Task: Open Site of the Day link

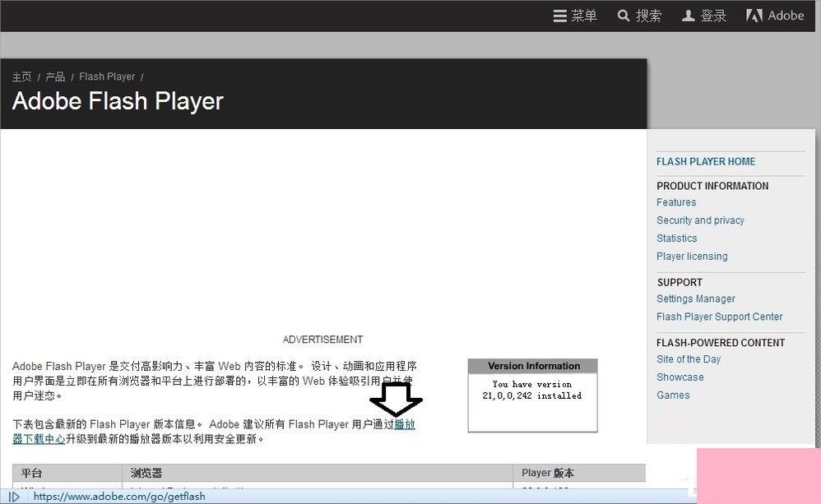Action: tap(689, 359)
